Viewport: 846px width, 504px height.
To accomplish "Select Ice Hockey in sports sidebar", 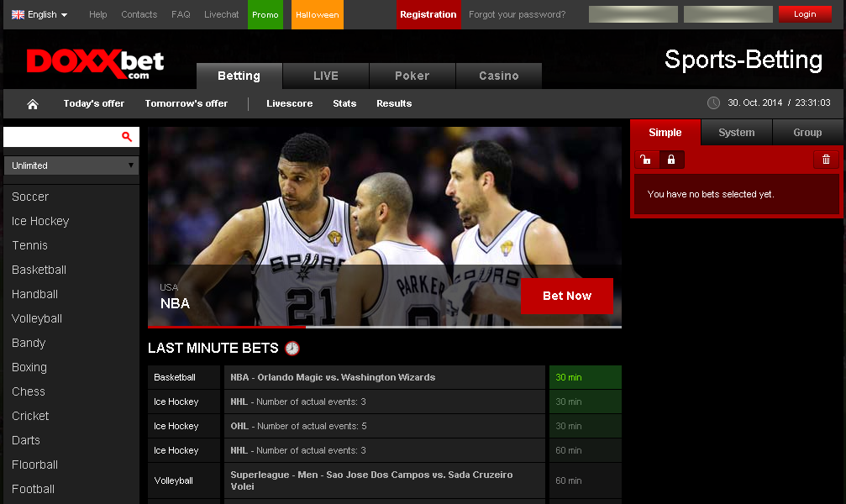I will point(40,221).
